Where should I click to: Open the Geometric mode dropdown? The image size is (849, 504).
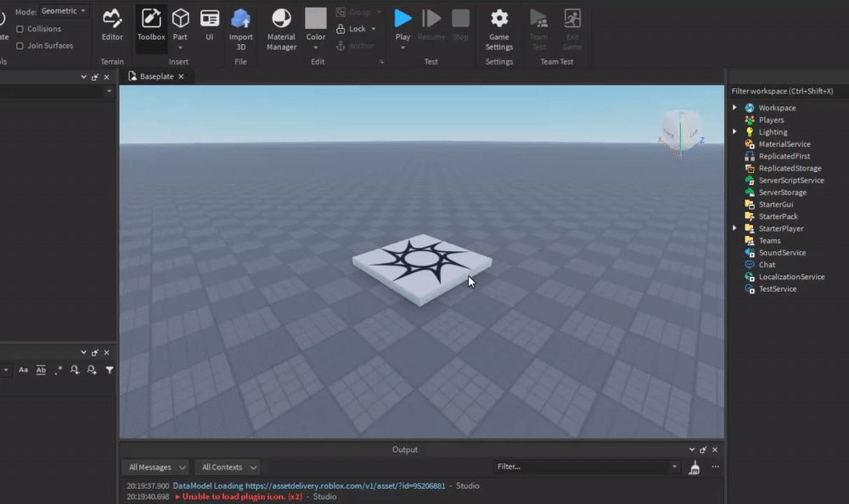[x=64, y=11]
